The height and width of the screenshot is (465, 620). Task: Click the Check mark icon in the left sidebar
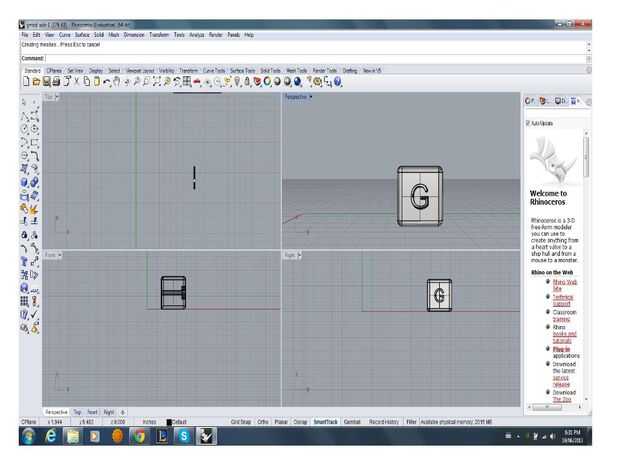click(35, 314)
